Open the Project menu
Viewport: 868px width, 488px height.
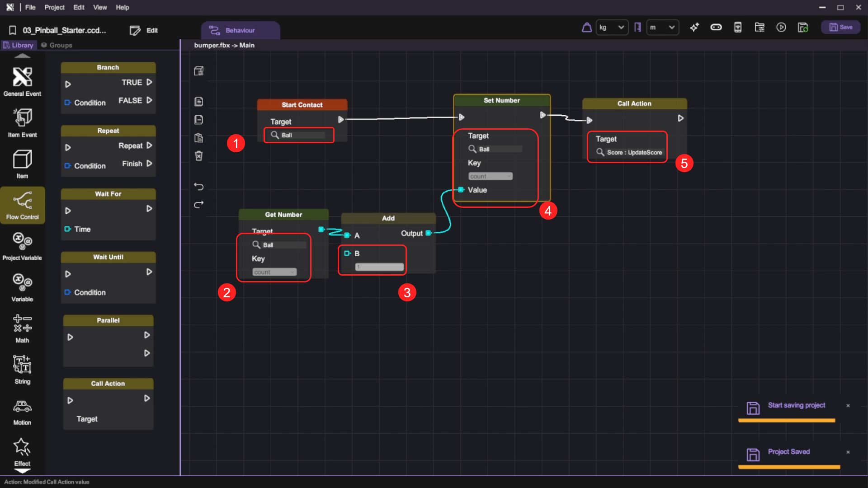(x=54, y=7)
